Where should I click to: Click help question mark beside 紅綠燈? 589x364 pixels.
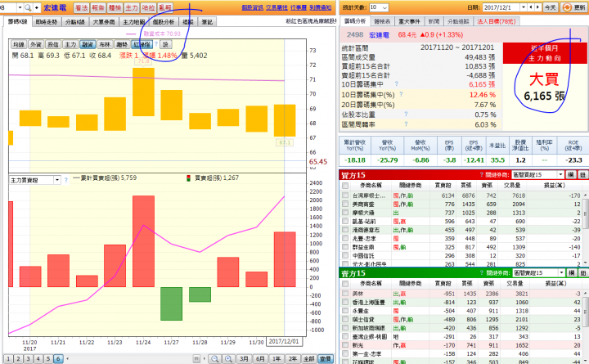coord(156,44)
